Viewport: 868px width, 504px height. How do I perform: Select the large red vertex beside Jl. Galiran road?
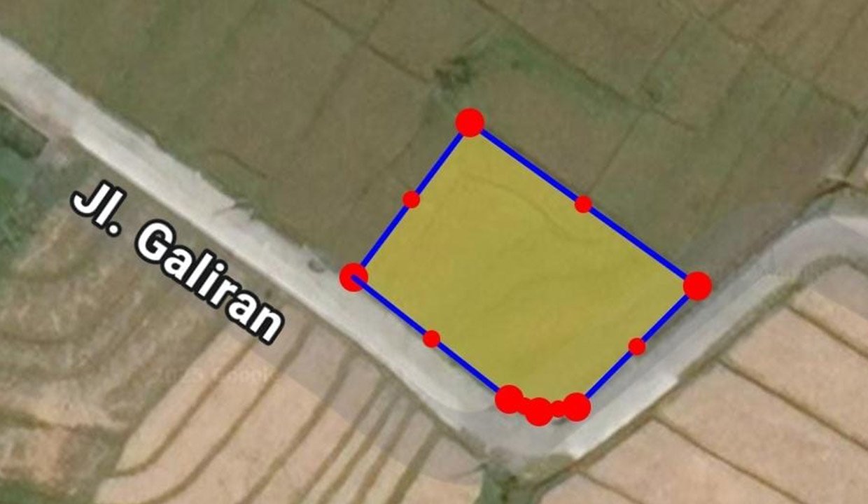point(353,277)
